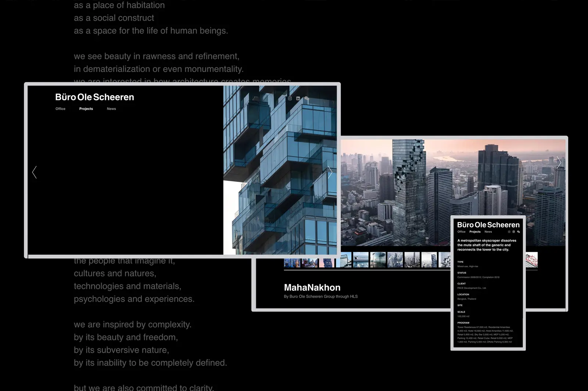Viewport: 588px width, 391px height.
Task: Click next arrow on the MahaNakhon skyline image
Action: point(559,162)
